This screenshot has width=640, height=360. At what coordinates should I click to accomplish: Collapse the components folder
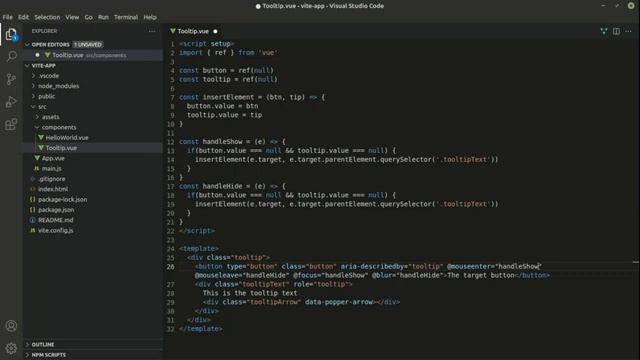(x=37, y=127)
